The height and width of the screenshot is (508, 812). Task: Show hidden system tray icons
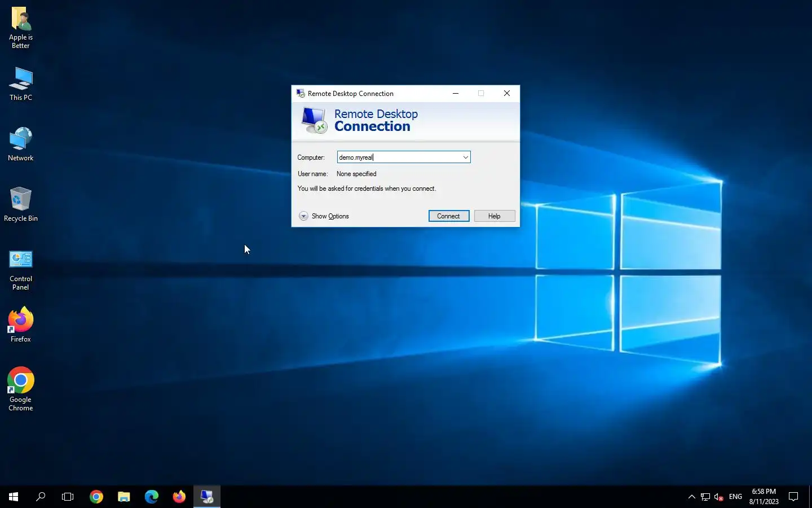coord(692,497)
